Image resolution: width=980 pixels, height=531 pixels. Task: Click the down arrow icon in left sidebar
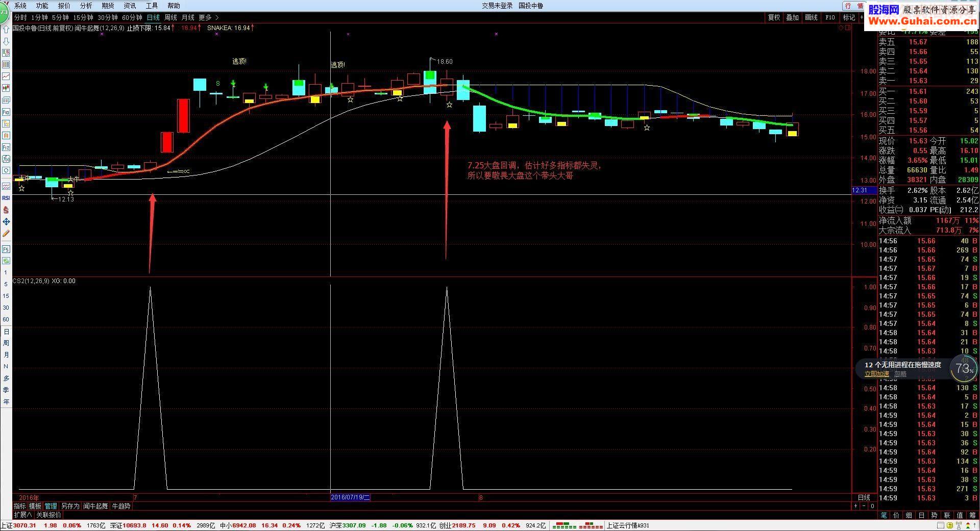[x=6, y=41]
